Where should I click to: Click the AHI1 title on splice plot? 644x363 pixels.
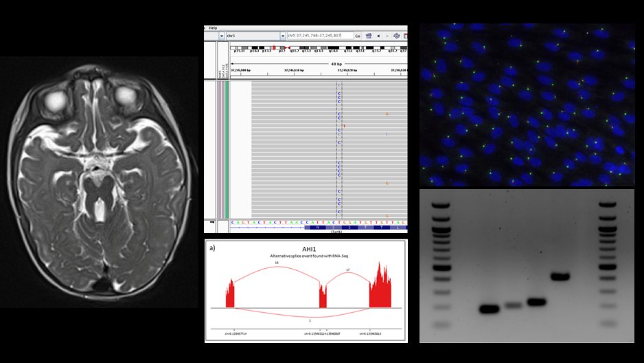coord(309,249)
